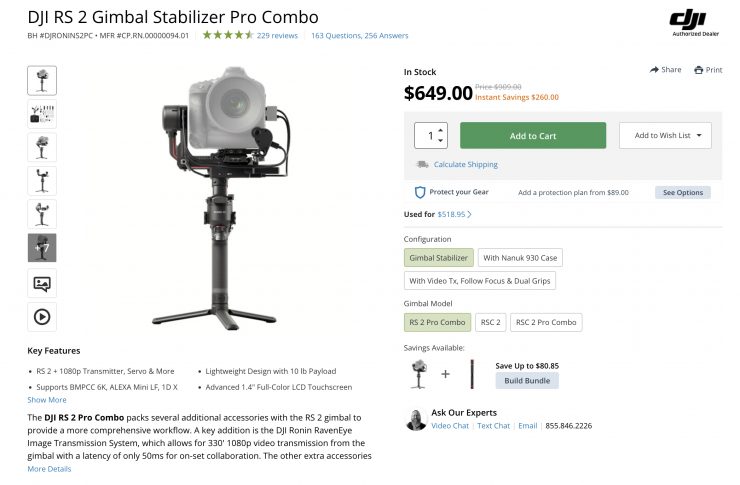Click the Protect your Gear shield icon
Screen dimensions: 740x485
420,192
